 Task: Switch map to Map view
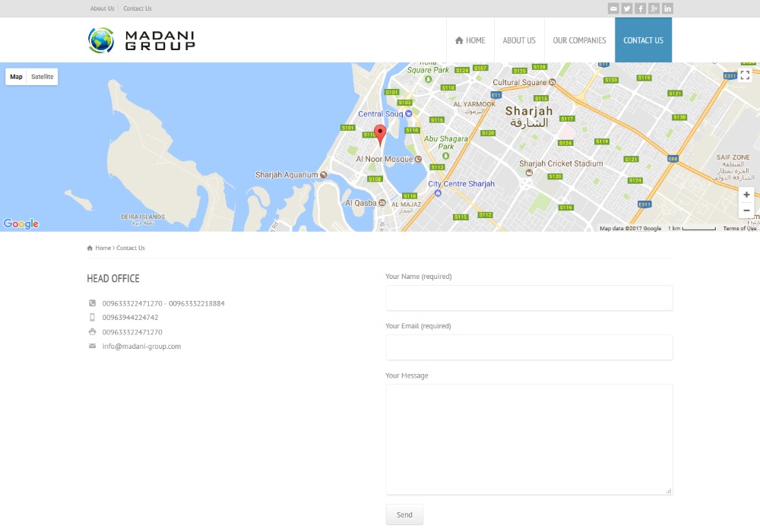click(17, 77)
